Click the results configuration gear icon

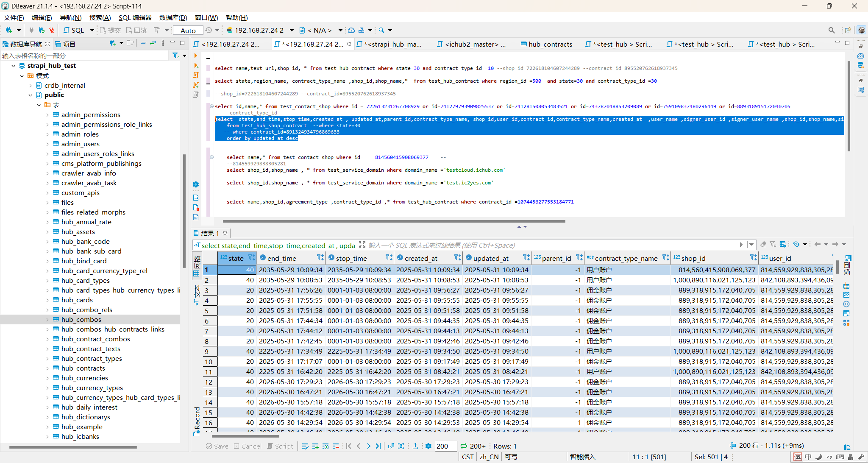click(428, 446)
